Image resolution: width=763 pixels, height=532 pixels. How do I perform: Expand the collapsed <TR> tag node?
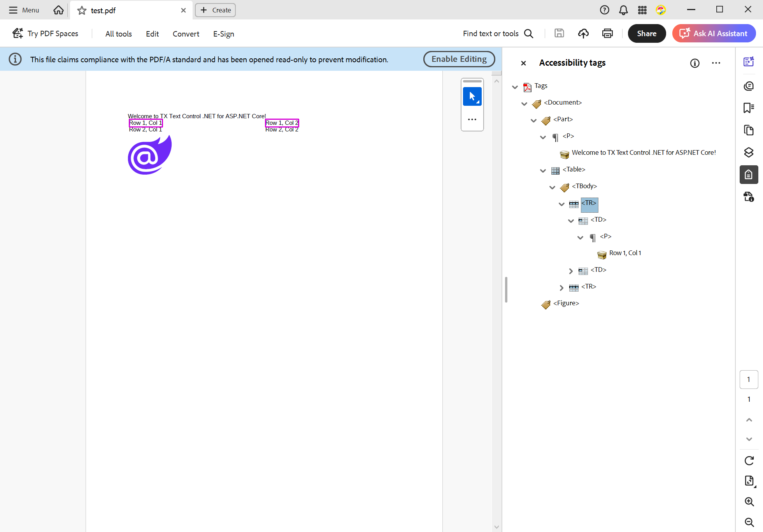point(561,288)
